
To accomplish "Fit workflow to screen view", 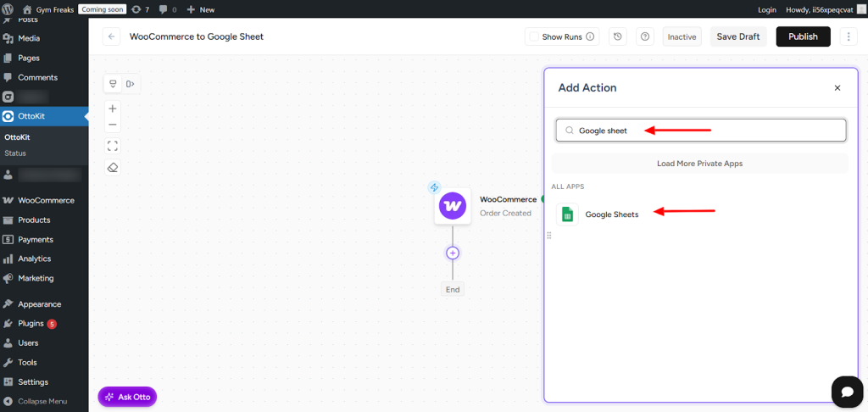I will click(x=113, y=146).
